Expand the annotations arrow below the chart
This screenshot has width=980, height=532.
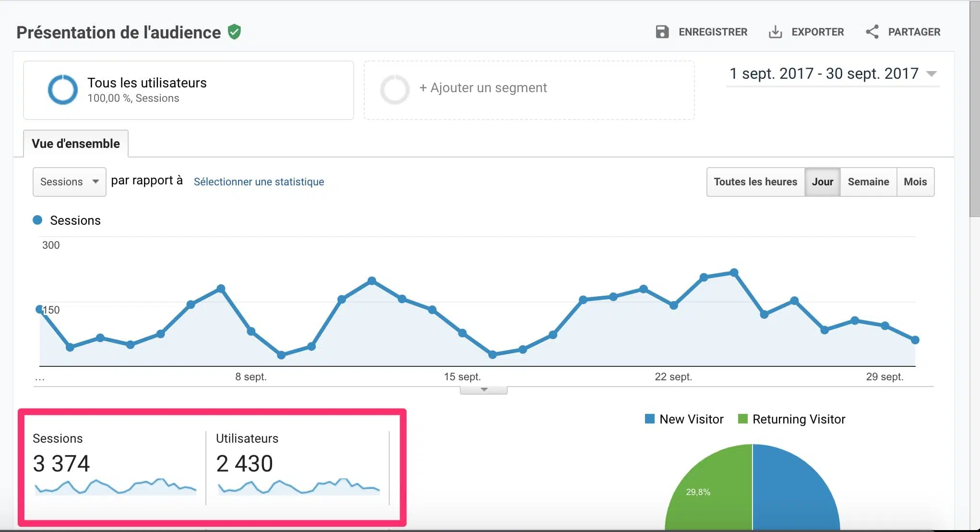[x=484, y=390]
